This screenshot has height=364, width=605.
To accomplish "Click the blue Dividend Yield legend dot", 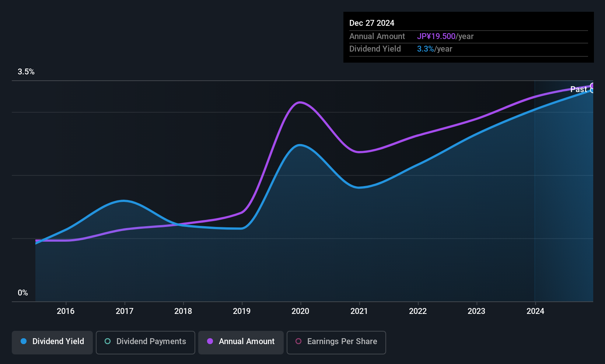I will tap(24, 341).
